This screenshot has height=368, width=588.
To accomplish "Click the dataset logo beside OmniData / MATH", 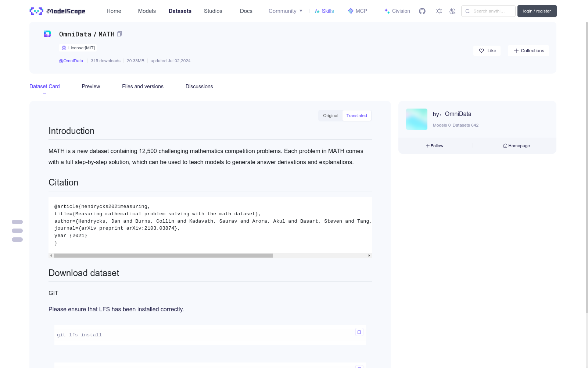I will (47, 34).
